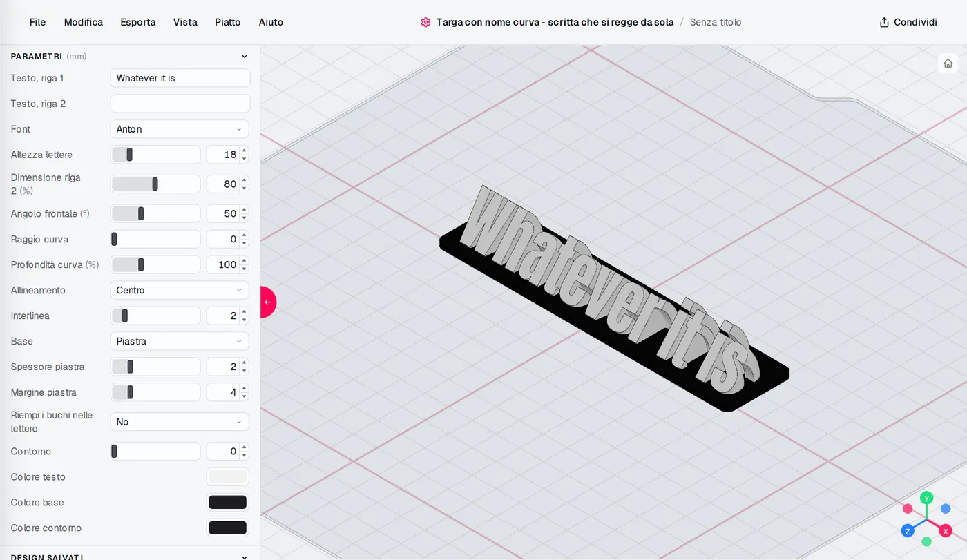Open the Vista menu
Viewport: 967px width, 560px height.
coord(185,22)
